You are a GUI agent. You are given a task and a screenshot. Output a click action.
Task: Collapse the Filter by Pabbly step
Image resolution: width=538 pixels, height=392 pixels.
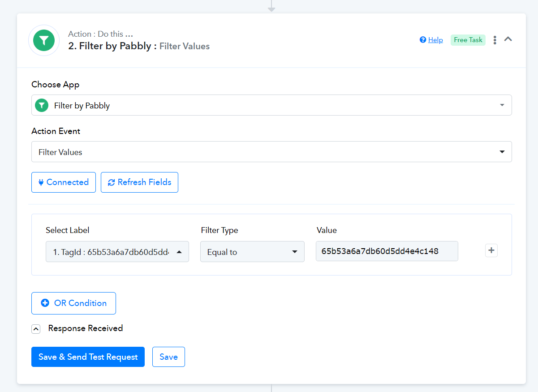click(x=508, y=39)
